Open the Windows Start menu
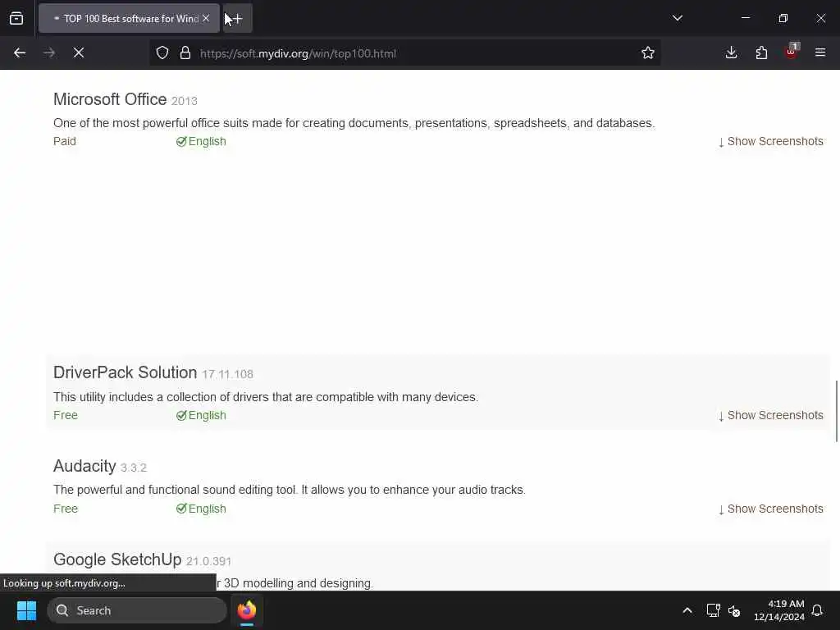Image resolution: width=840 pixels, height=630 pixels. coord(26,610)
